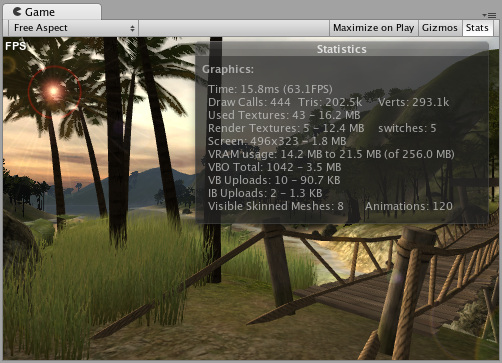The width and height of the screenshot is (502, 363).
Task: Click the VRAM usage line
Action: point(331,154)
